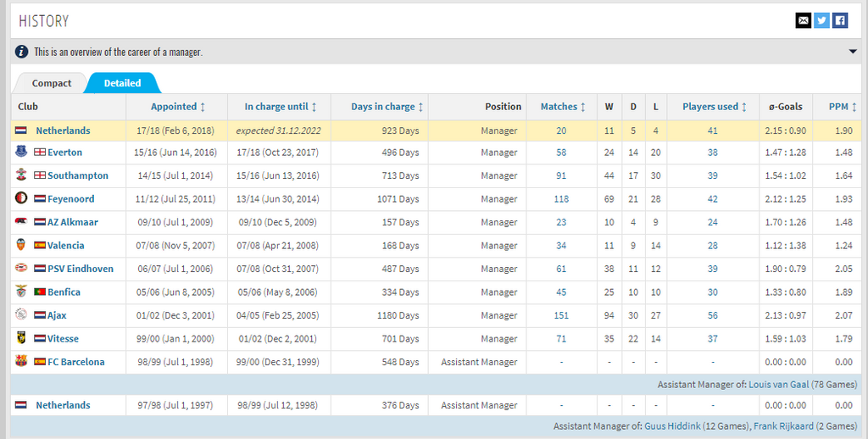Open the FC Barcelona club link
This screenshot has width=868, height=439.
[75, 362]
